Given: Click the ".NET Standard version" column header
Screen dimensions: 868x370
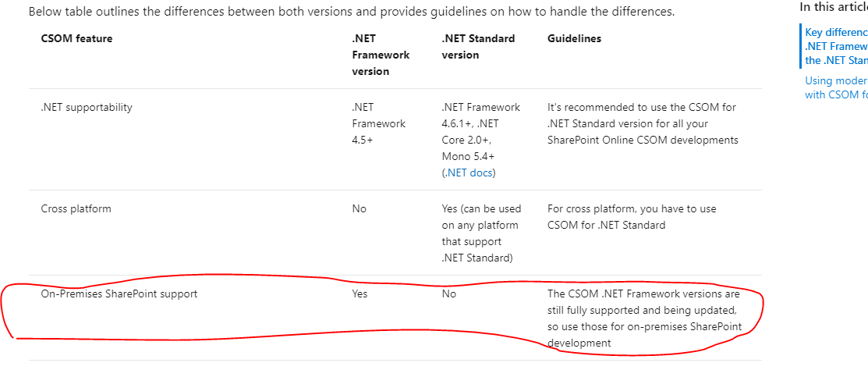Looking at the screenshot, I should coord(478,47).
